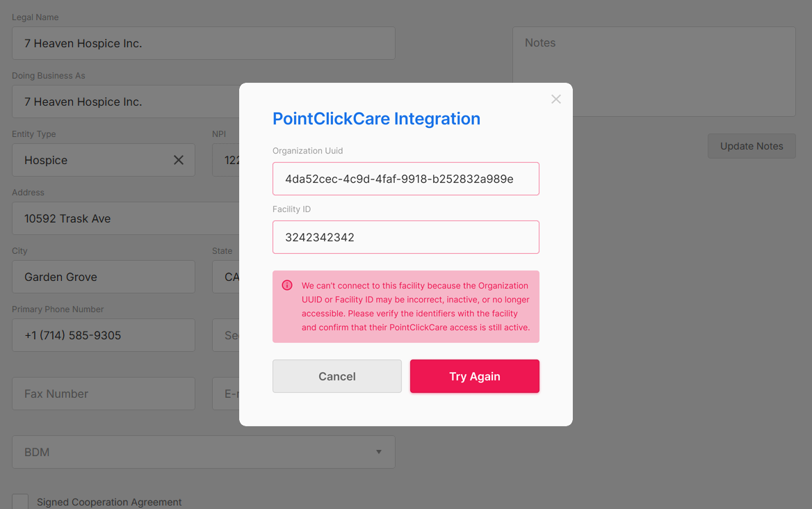Open the BDM dropdown arrow
The image size is (812, 509).
[379, 452]
